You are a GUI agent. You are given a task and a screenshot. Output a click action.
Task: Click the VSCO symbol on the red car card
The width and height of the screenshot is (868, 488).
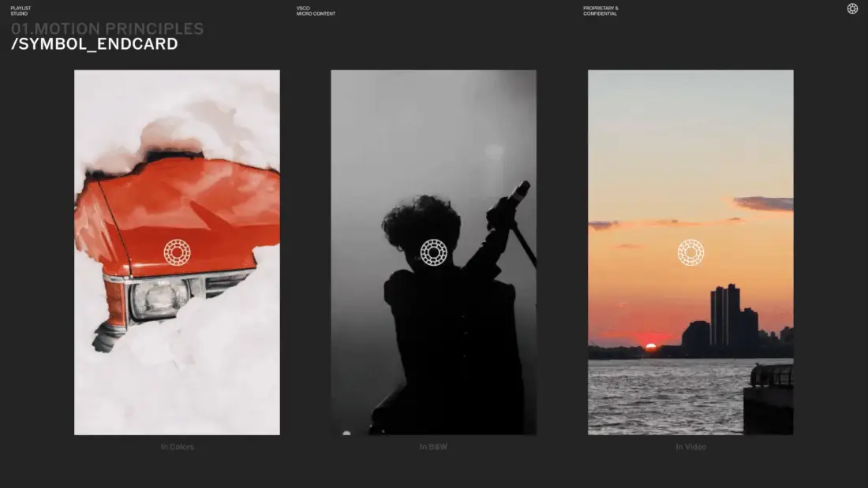(x=177, y=252)
